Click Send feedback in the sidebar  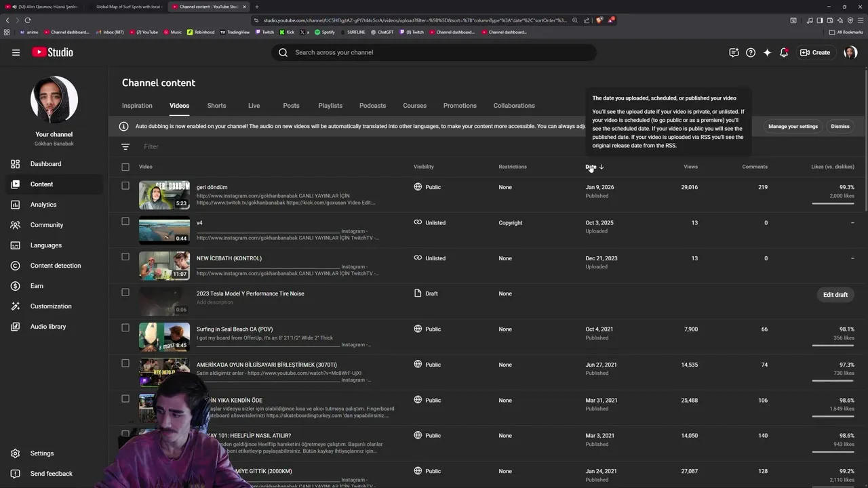54,474
